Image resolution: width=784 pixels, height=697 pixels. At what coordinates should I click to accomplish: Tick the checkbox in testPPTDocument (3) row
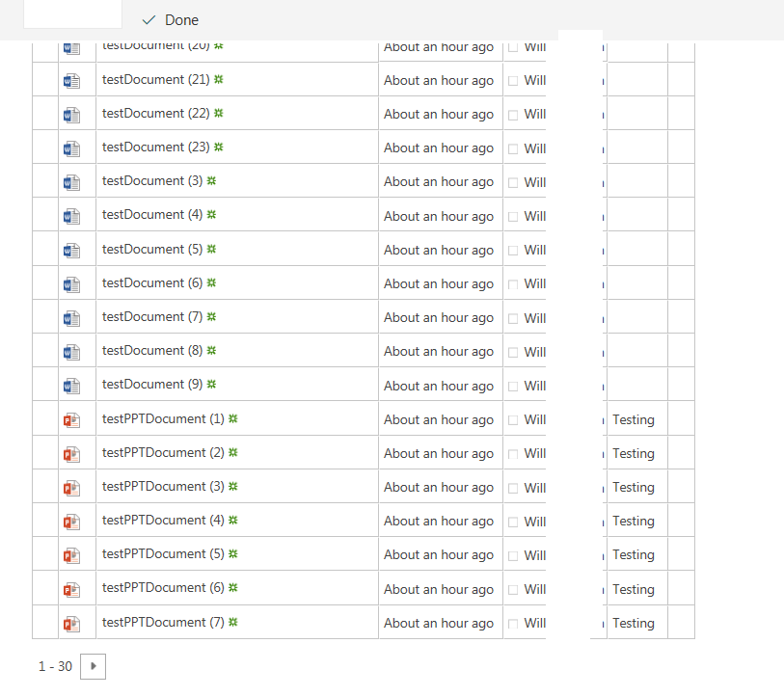click(x=513, y=488)
